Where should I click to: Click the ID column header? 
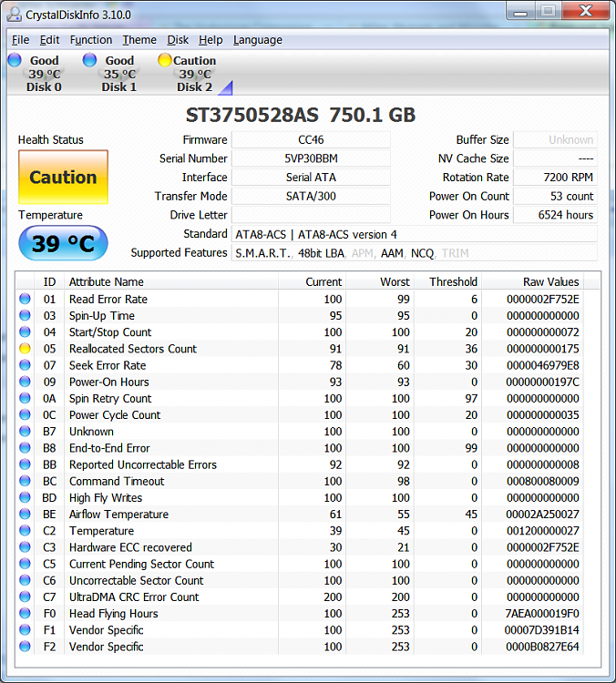pyautogui.click(x=49, y=281)
